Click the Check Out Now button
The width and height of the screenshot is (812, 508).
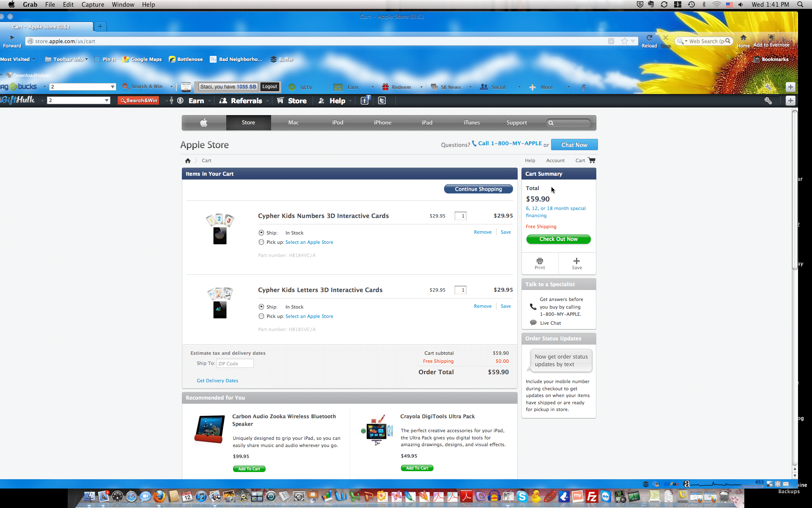[558, 239]
